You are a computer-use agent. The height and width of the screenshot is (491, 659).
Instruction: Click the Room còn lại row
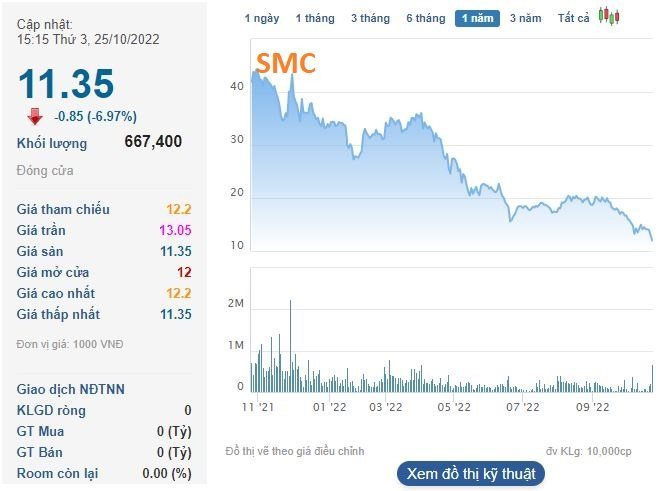[104, 473]
